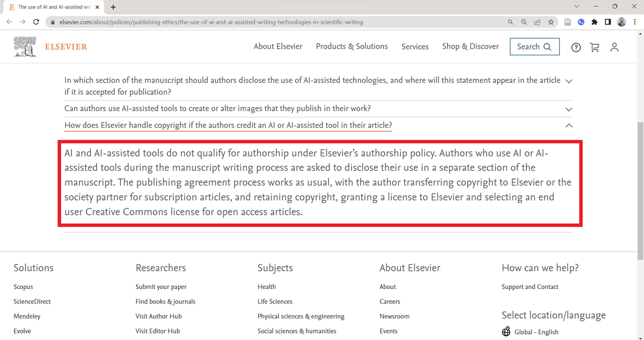Click the blue round extension icon
This screenshot has width=644, height=340.
coord(581,22)
